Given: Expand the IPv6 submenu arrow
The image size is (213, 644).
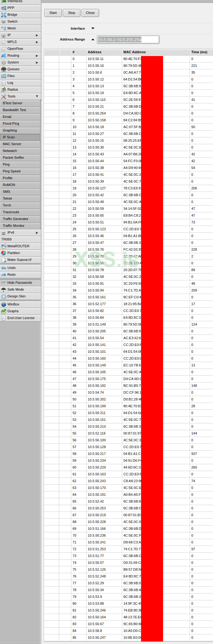Looking at the screenshot, I should (x=37, y=233).
